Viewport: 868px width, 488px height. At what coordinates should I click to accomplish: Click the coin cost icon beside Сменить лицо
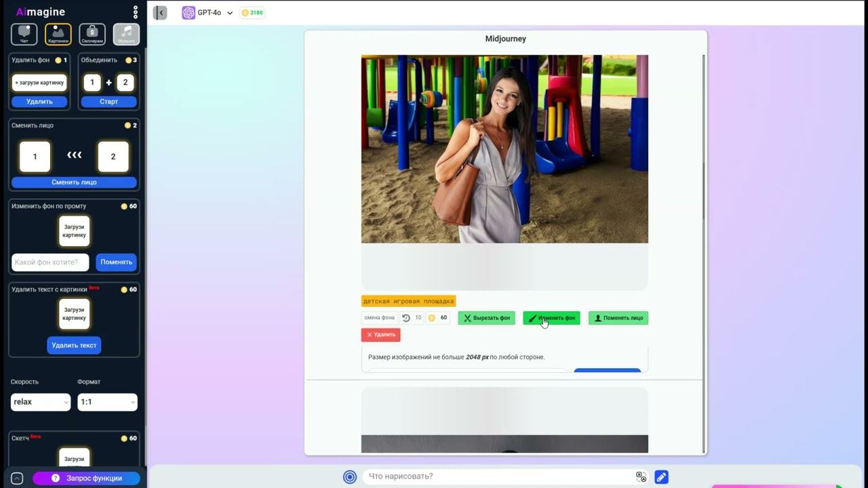[127, 125]
